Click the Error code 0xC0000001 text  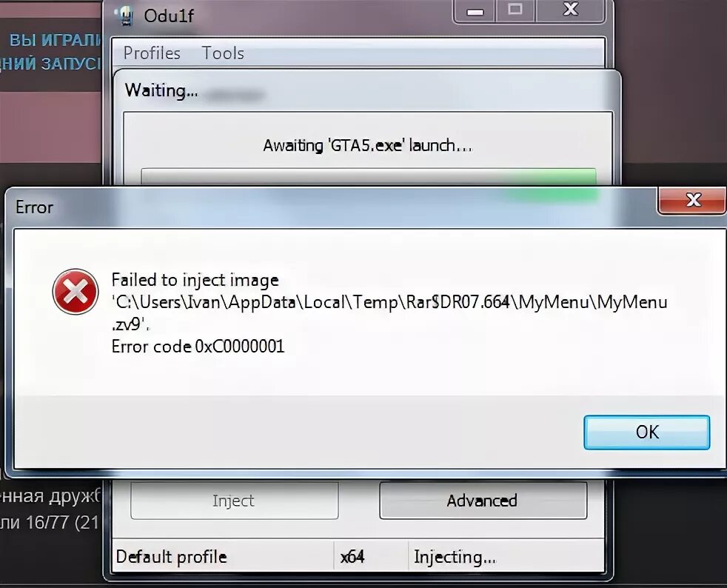198,347
